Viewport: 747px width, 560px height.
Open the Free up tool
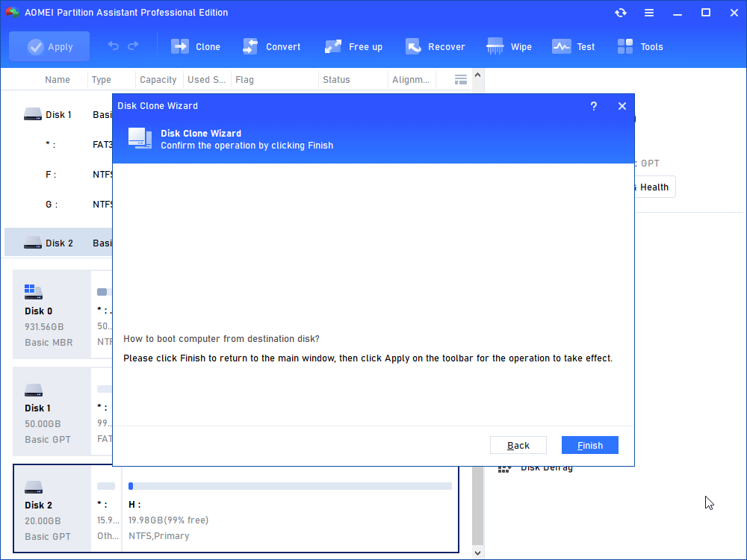coord(353,46)
